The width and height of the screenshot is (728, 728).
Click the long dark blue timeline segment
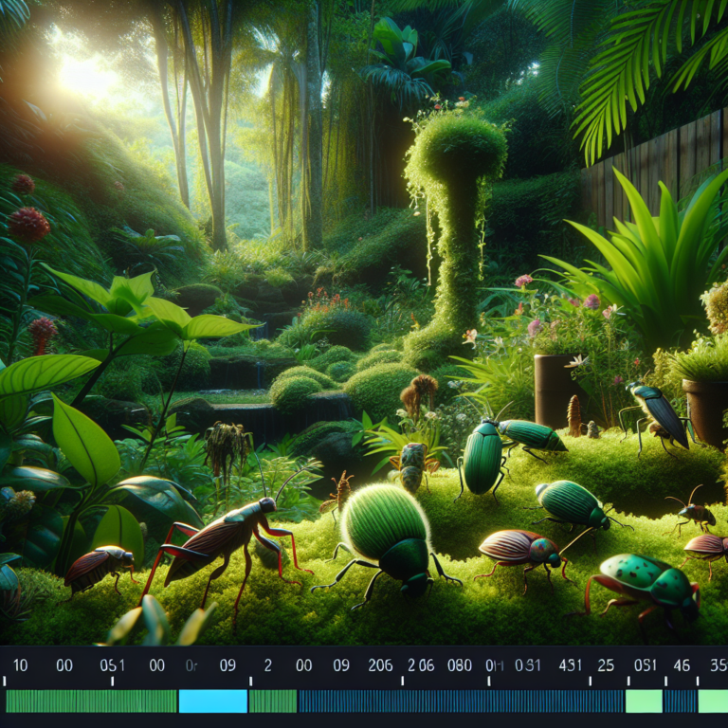point(461,701)
